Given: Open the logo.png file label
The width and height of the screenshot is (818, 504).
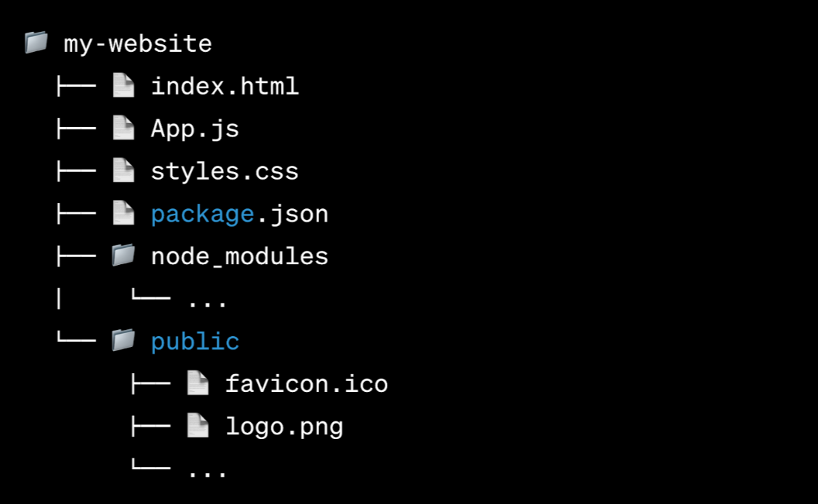Looking at the screenshot, I should [284, 427].
